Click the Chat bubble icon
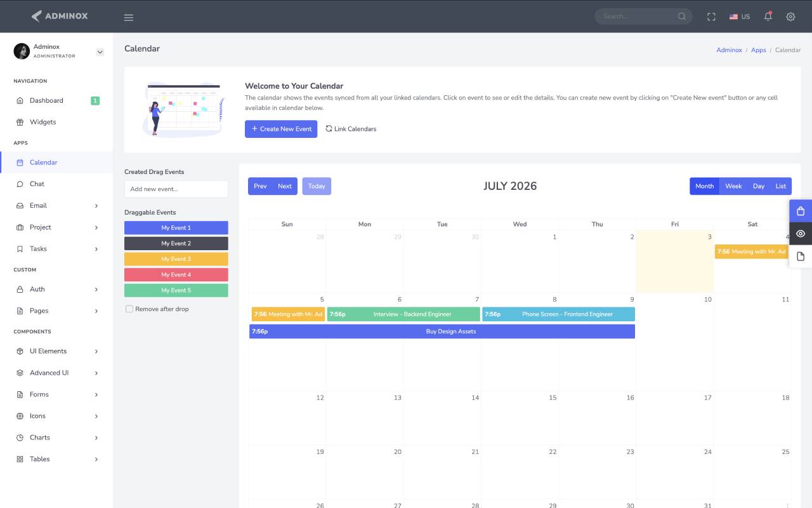Image resolution: width=812 pixels, height=508 pixels. pyautogui.click(x=20, y=184)
